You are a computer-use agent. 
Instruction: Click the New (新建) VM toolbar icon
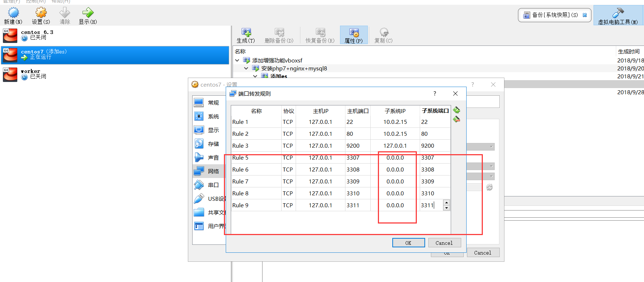[13, 13]
